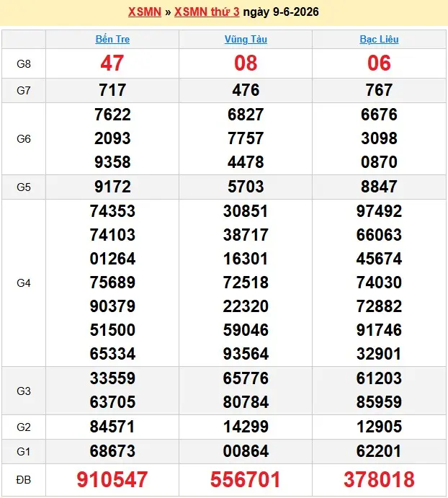The height and width of the screenshot is (498, 448).
Task: Click G3 number 80784
Action: (x=246, y=402)
